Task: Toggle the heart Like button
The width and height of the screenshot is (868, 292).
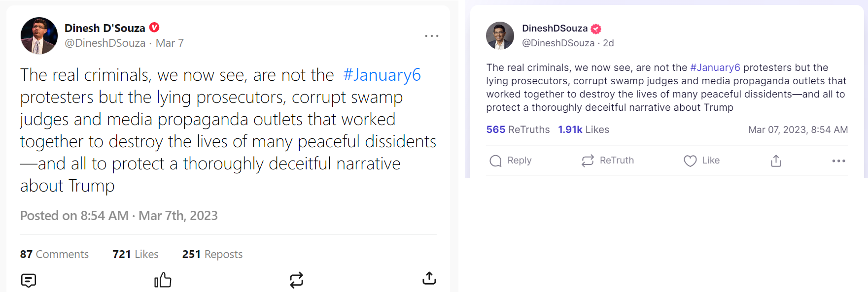Action: (701, 161)
